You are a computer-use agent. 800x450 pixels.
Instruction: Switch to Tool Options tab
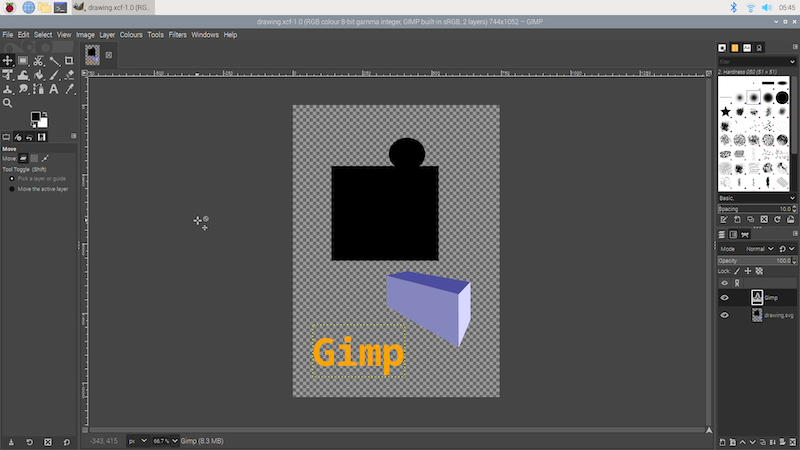pos(6,137)
